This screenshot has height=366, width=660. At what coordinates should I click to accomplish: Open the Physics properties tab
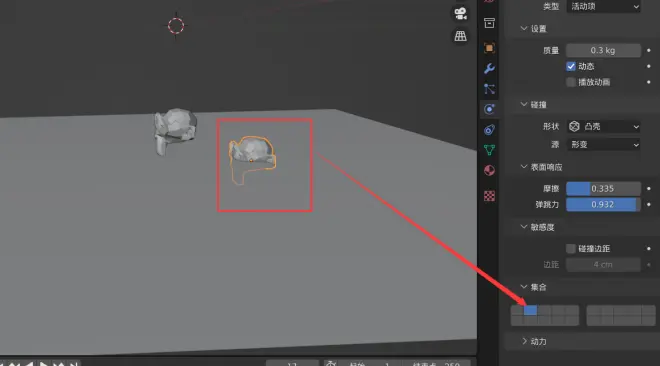point(489,109)
